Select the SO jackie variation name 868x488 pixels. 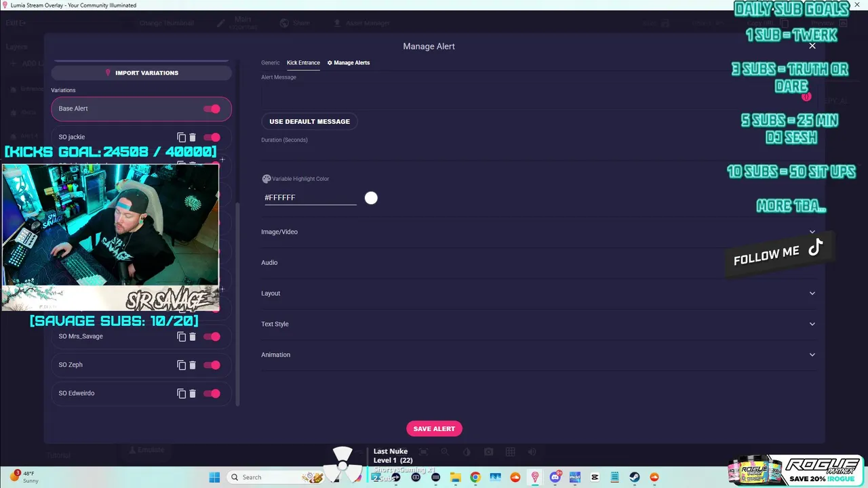72,137
